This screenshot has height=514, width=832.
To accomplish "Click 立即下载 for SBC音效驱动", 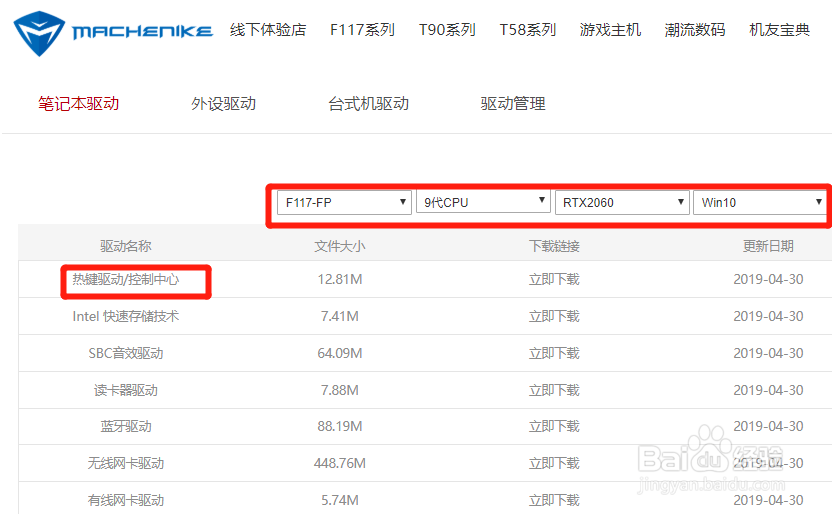I will (x=554, y=353).
